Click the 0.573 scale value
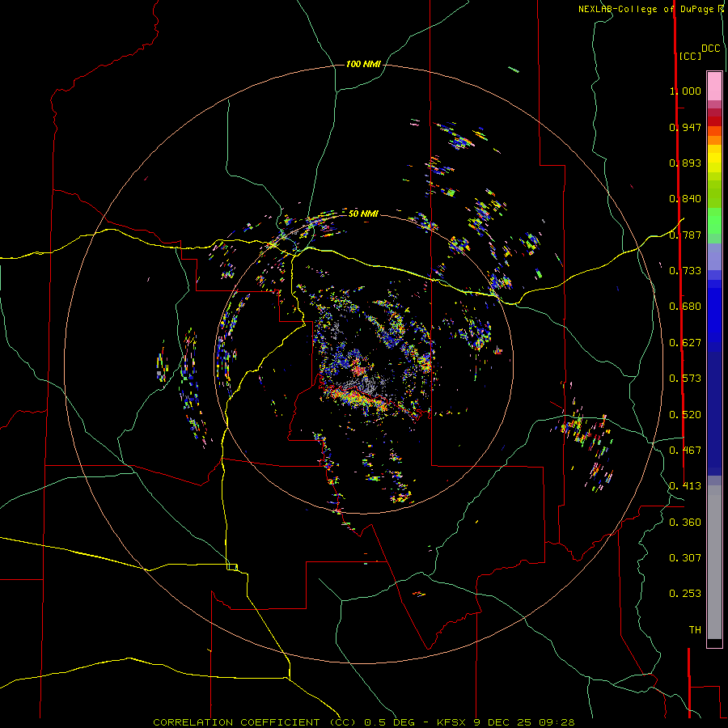 [685, 379]
